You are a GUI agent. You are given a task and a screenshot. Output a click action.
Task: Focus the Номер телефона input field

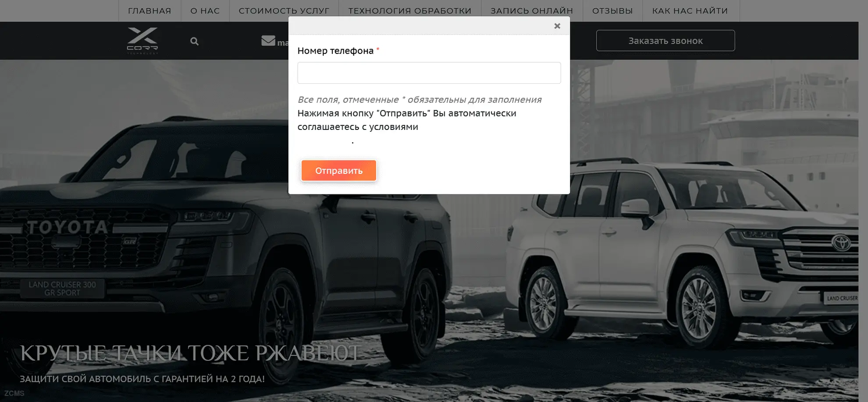pyautogui.click(x=429, y=73)
